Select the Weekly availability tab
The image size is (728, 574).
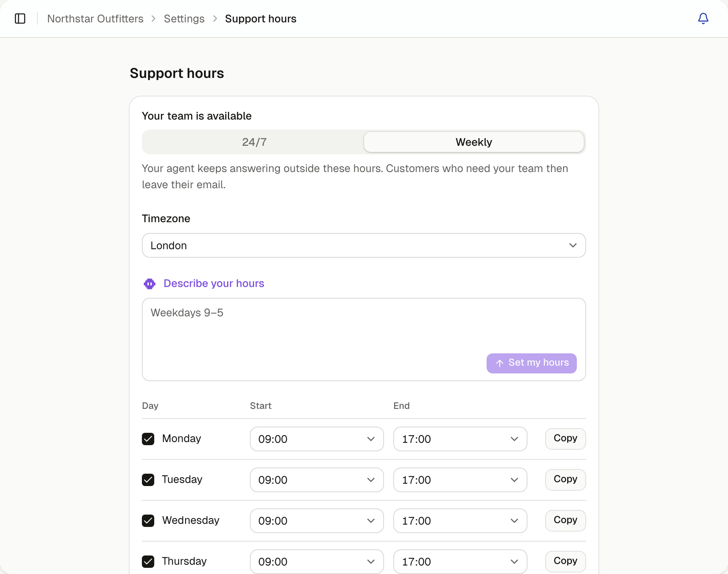[x=474, y=142]
